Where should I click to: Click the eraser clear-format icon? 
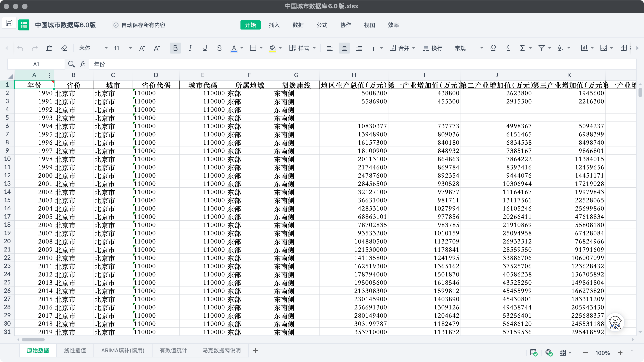pyautogui.click(x=64, y=48)
